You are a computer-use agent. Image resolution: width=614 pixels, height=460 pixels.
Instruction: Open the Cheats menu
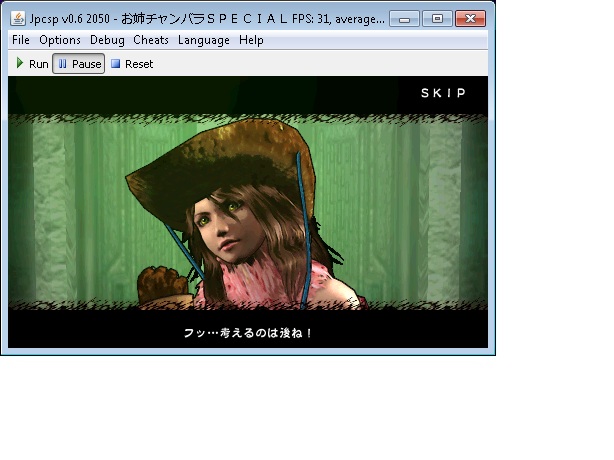pyautogui.click(x=151, y=40)
